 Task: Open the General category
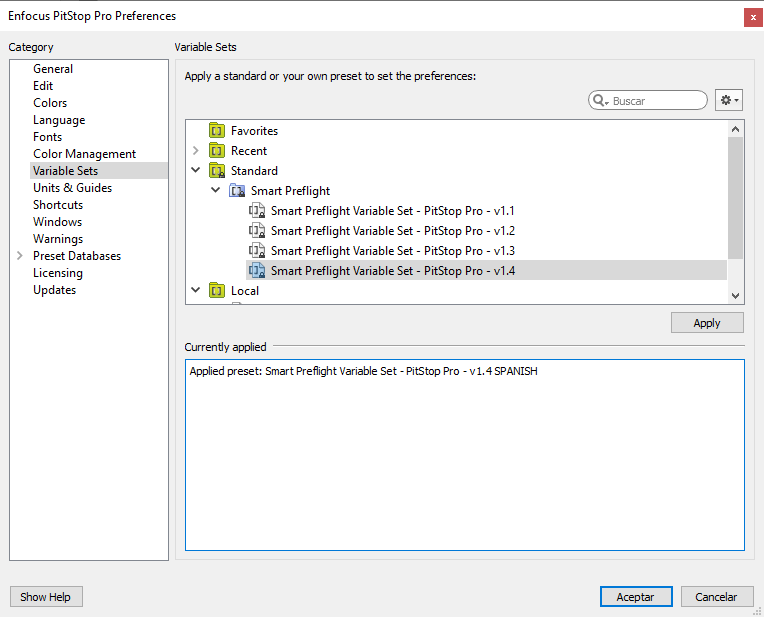point(53,69)
